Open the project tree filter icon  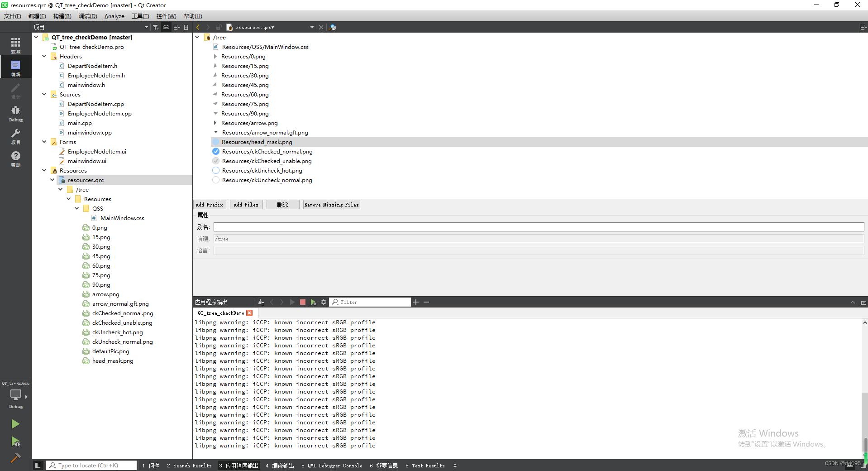[156, 27]
